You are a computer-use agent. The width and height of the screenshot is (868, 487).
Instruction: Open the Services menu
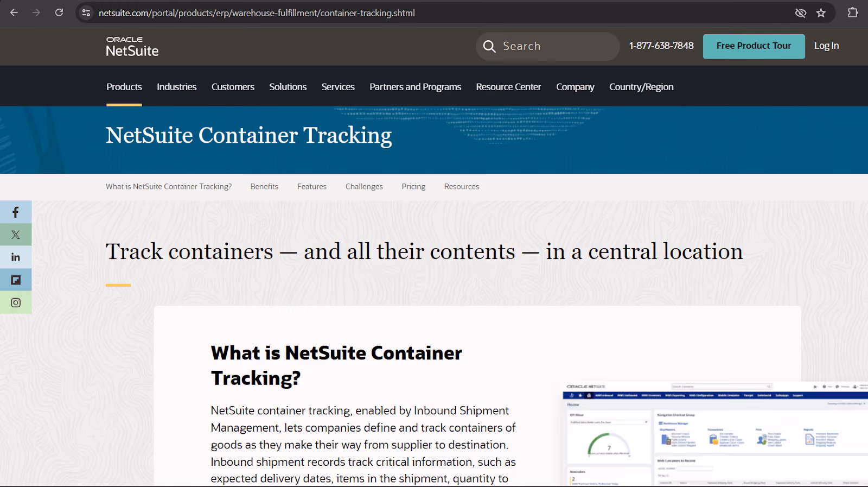click(338, 87)
